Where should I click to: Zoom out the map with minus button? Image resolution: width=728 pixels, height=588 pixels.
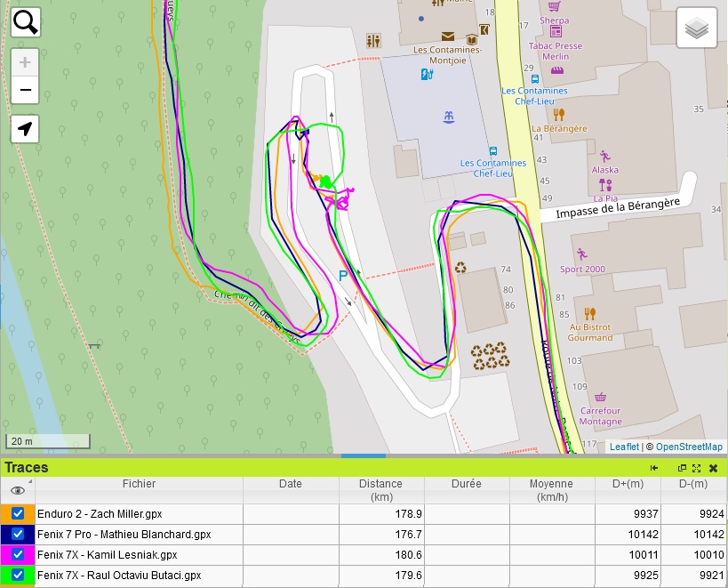26,90
